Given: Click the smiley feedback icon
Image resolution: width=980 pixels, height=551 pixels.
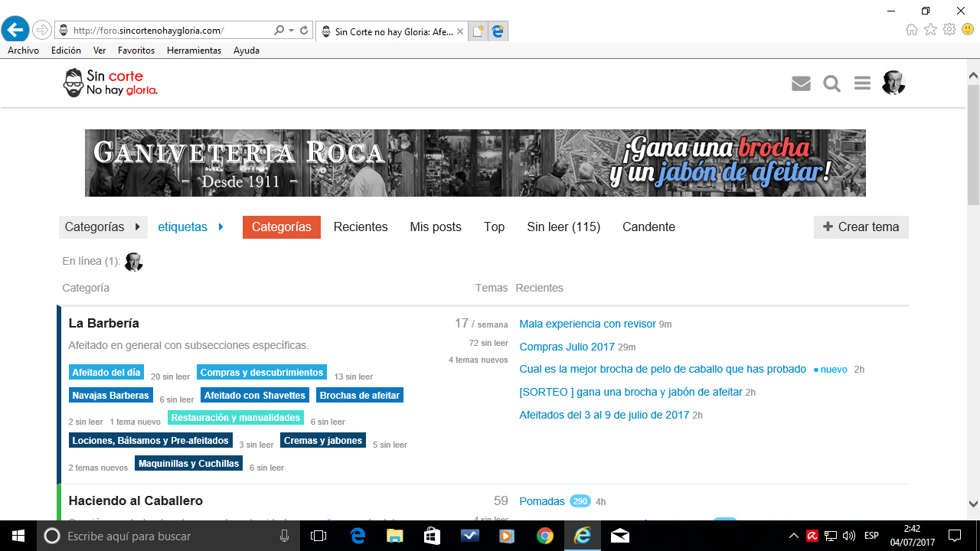Looking at the screenshot, I should tap(967, 30).
